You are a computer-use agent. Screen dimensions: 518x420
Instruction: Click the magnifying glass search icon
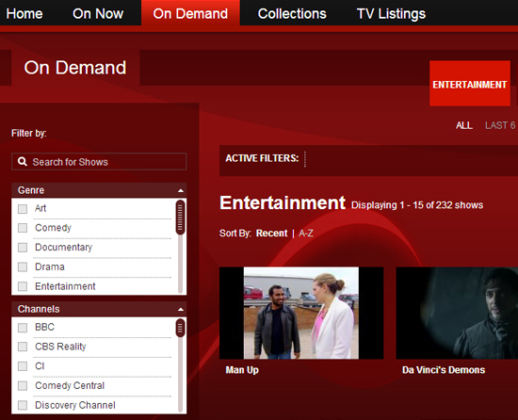(x=23, y=162)
